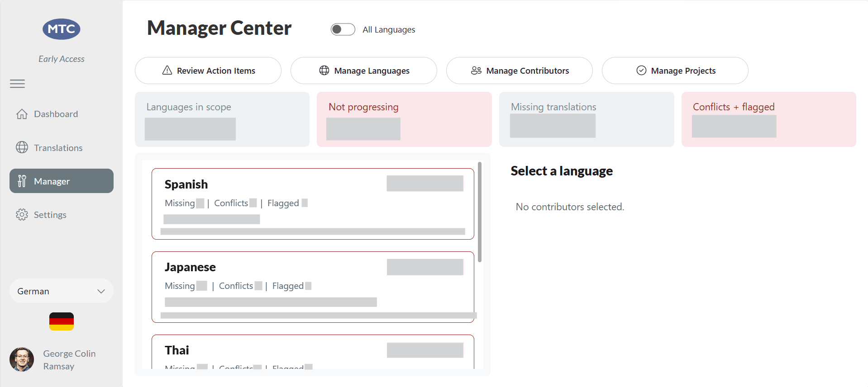The height and width of the screenshot is (387, 868).
Task: Click the Spanish progress bar
Action: tap(313, 231)
